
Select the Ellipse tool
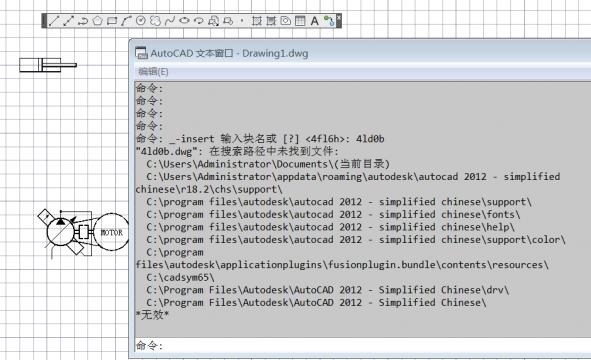184,21
